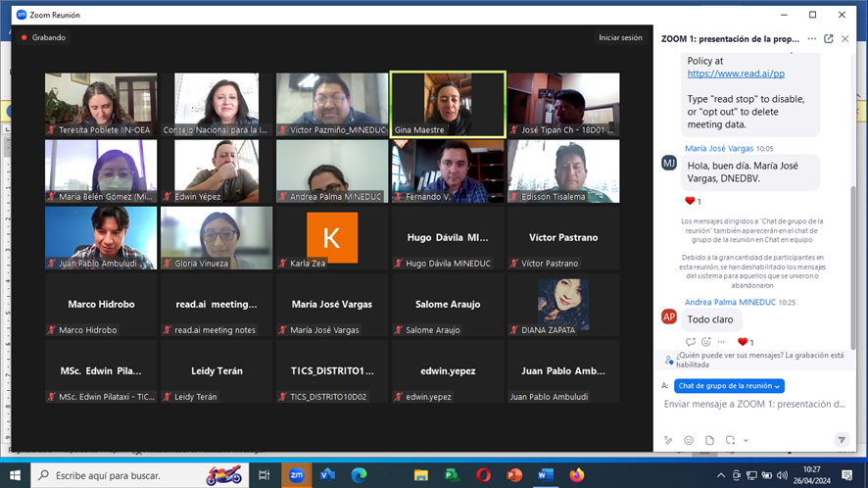The image size is (868, 488).
Task: Expand the screenshot options chevron
Action: click(x=744, y=440)
